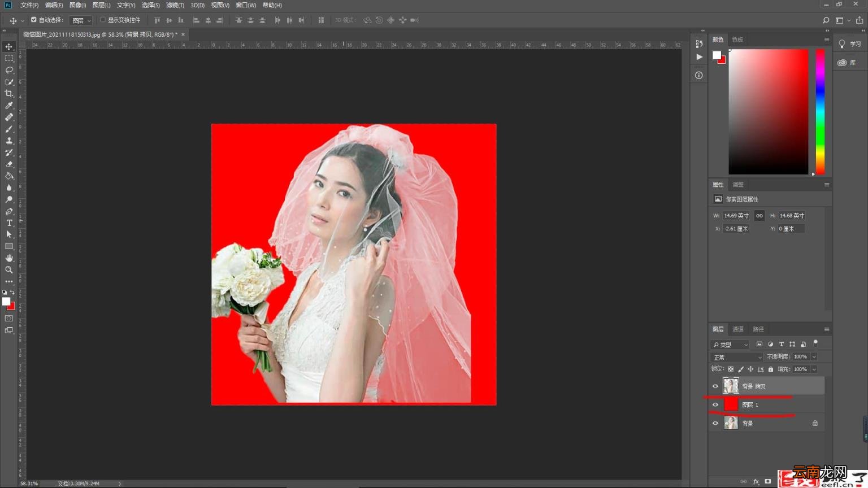Open the Layers panel options menu
Screen dimensions: 868x488
(827, 329)
